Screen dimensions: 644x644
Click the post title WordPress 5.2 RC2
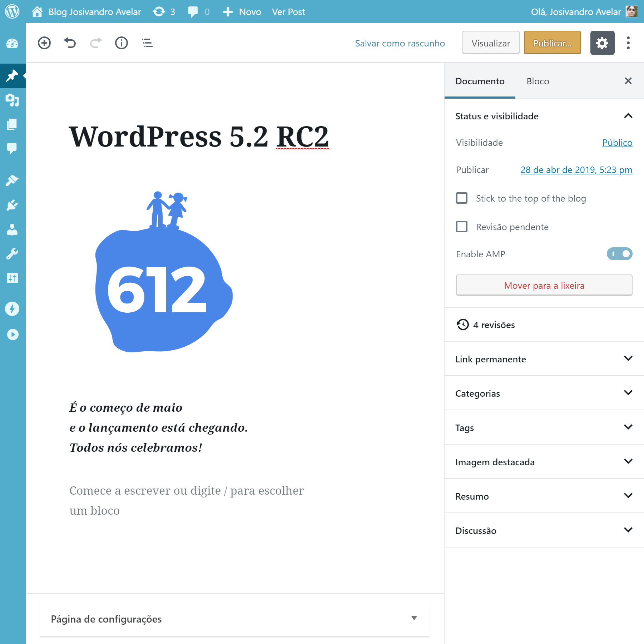(199, 136)
